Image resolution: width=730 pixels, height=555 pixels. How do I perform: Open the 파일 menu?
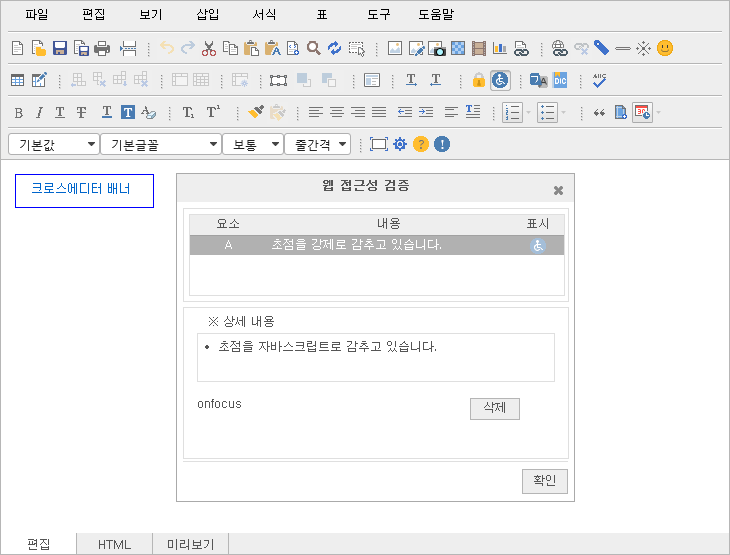[37, 14]
